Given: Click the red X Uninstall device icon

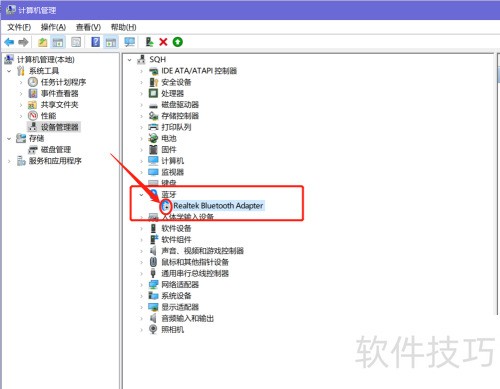Looking at the screenshot, I should [163, 42].
